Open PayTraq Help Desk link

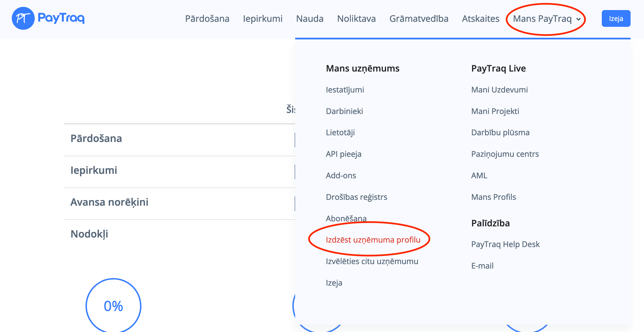[x=505, y=244]
